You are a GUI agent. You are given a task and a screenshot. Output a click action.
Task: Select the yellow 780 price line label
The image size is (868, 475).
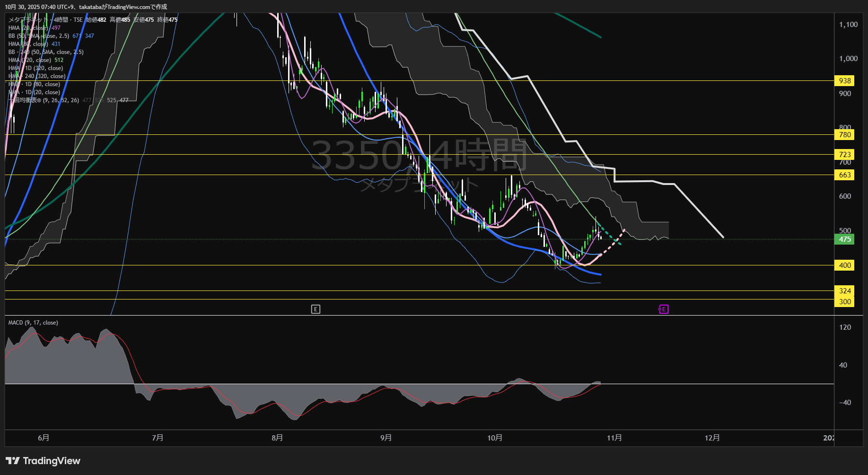pos(844,135)
